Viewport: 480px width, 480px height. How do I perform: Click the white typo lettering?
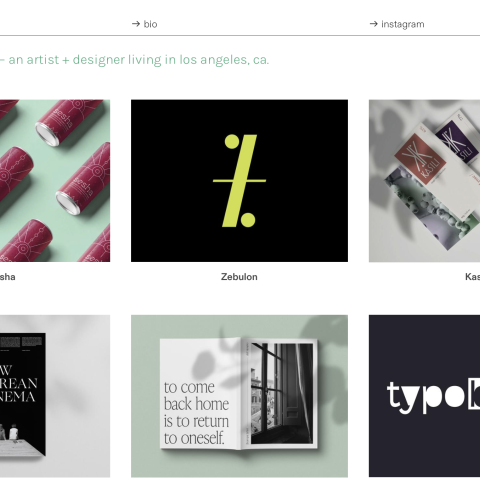pyautogui.click(x=433, y=397)
